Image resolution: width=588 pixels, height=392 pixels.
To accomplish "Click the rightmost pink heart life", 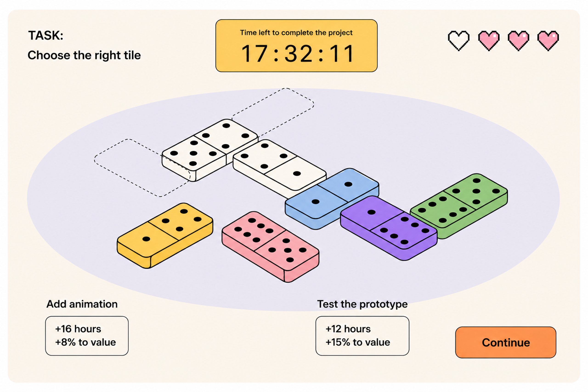I will click(548, 40).
